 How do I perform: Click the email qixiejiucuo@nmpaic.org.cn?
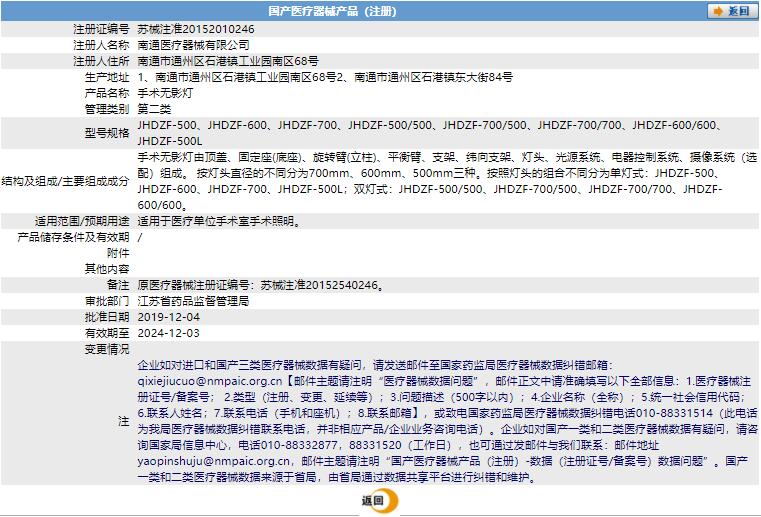click(210, 381)
